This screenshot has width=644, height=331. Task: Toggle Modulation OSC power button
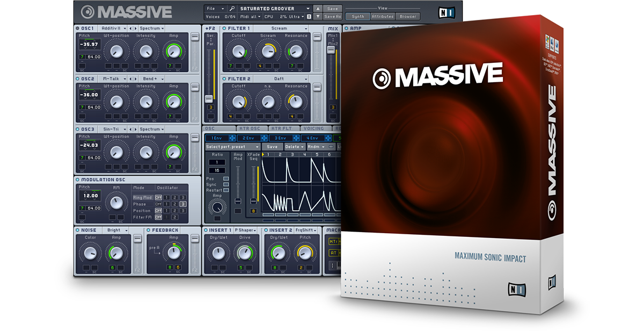(78, 179)
